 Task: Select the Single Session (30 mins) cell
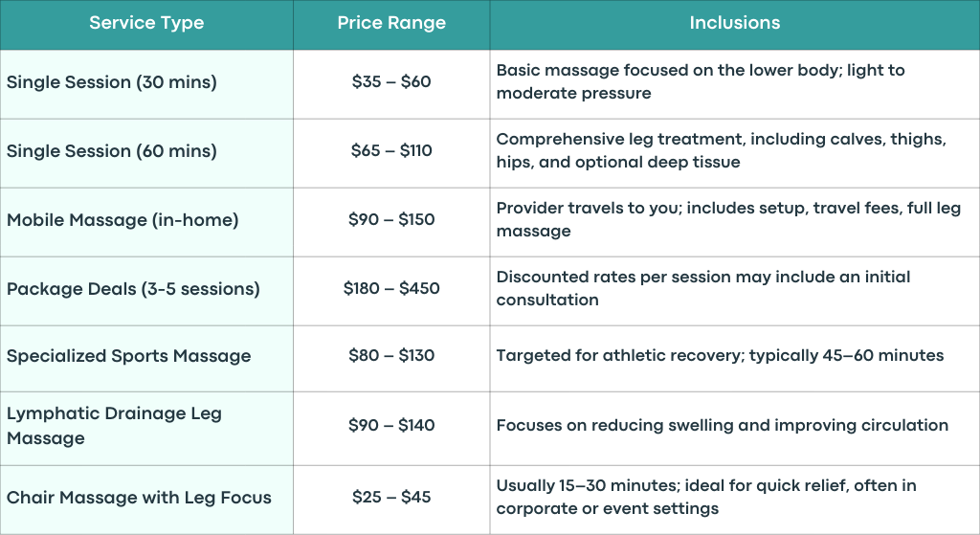(x=146, y=84)
